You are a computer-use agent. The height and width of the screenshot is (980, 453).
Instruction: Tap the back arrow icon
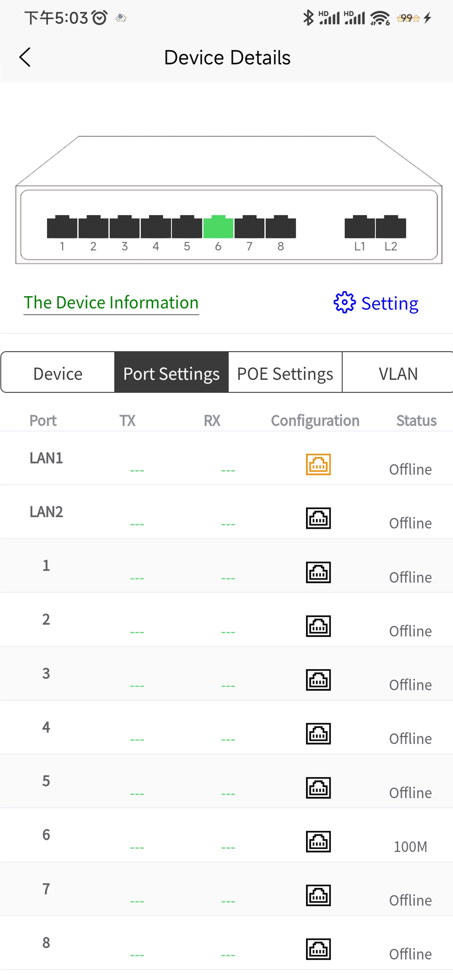click(x=25, y=58)
